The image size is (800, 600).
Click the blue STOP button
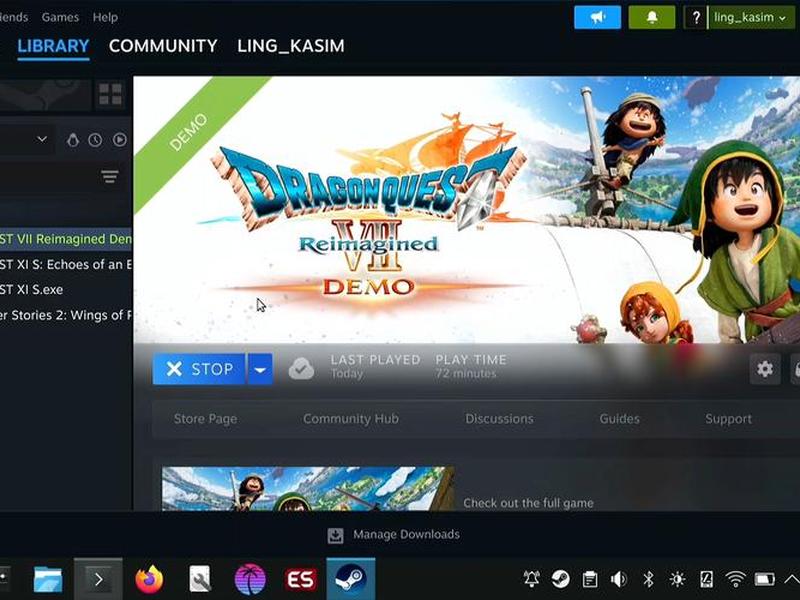(x=199, y=369)
